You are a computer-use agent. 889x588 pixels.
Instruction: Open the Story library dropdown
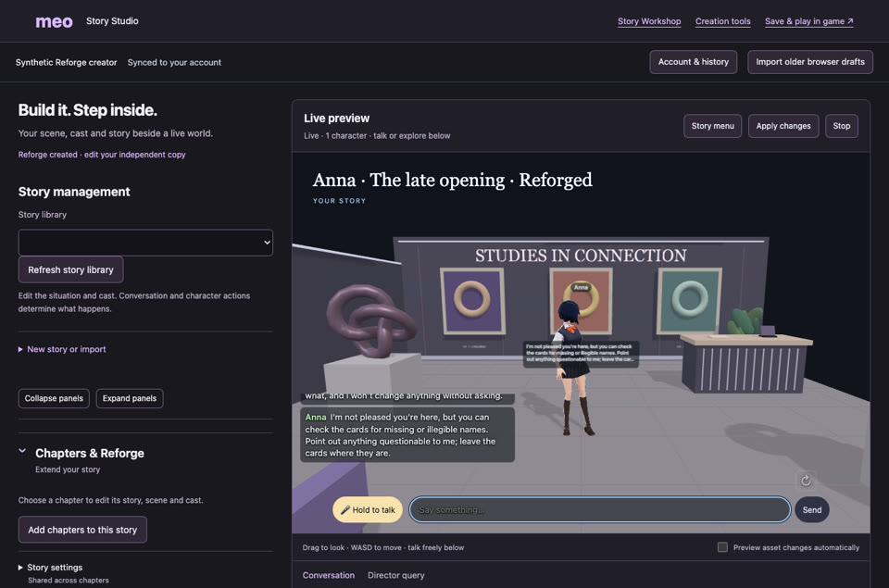[145, 243]
